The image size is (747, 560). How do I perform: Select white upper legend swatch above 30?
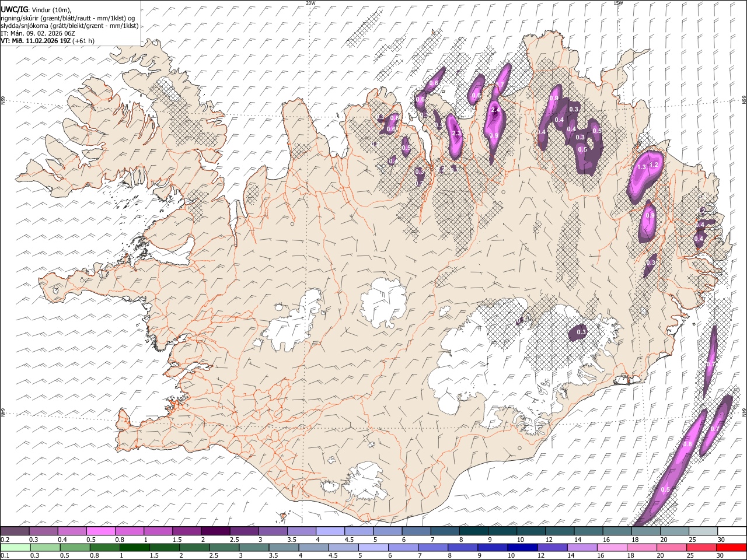pyautogui.click(x=731, y=531)
